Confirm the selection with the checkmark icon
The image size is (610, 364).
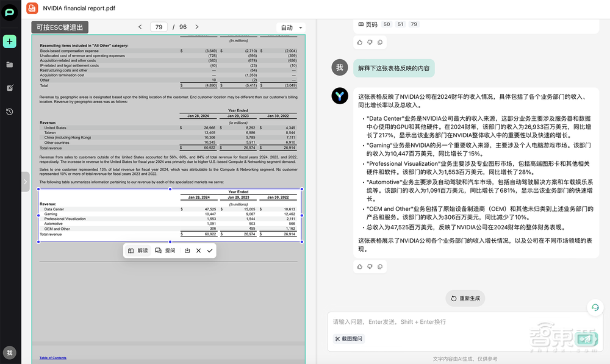[x=210, y=250]
